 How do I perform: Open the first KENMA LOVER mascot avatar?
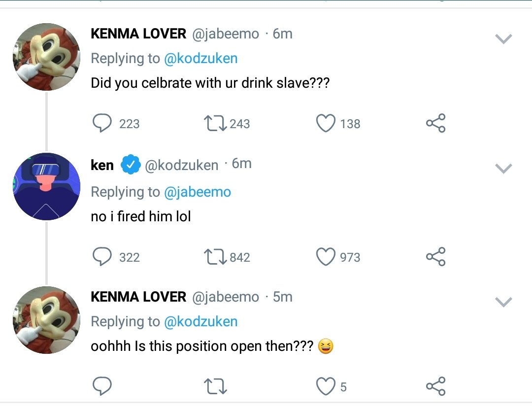(x=46, y=57)
